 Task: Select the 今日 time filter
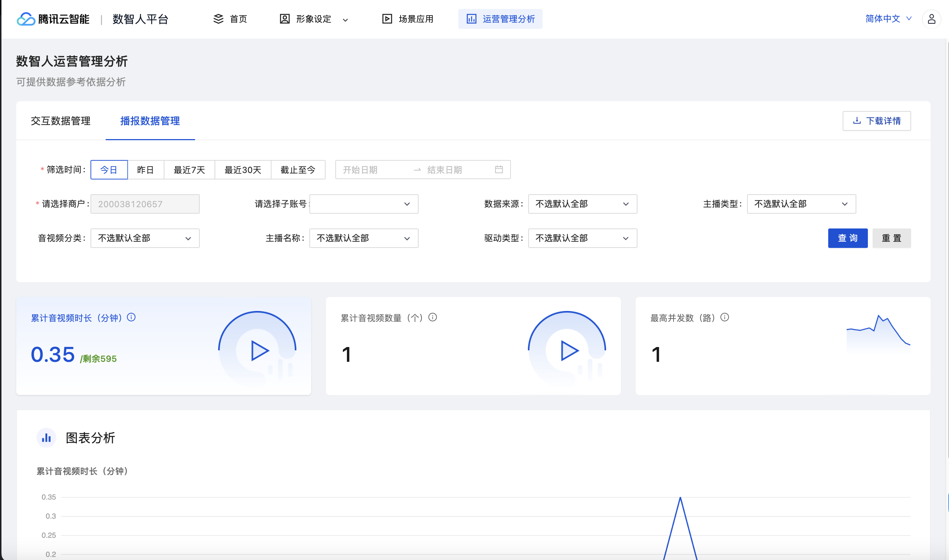pos(109,170)
